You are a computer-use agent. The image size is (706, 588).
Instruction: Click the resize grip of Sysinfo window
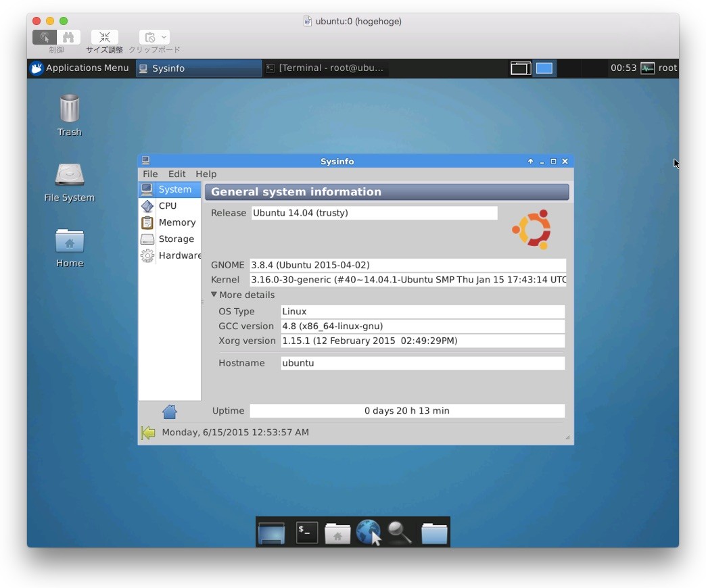point(567,437)
